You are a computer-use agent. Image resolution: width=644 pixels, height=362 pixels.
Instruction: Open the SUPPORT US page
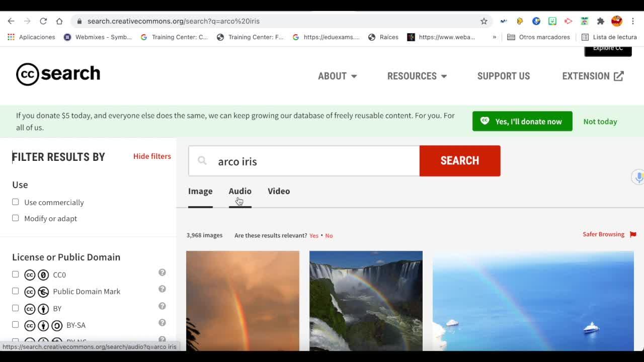pyautogui.click(x=504, y=76)
